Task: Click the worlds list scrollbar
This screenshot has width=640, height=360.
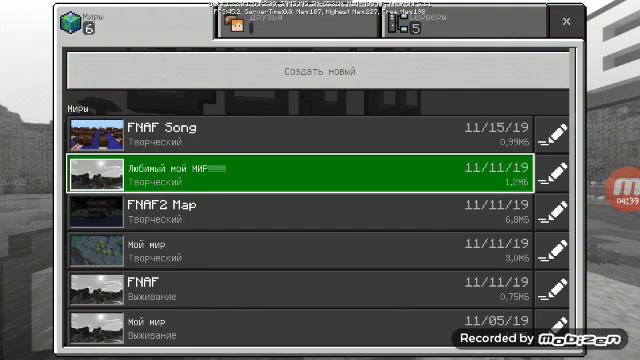Action: point(572,196)
